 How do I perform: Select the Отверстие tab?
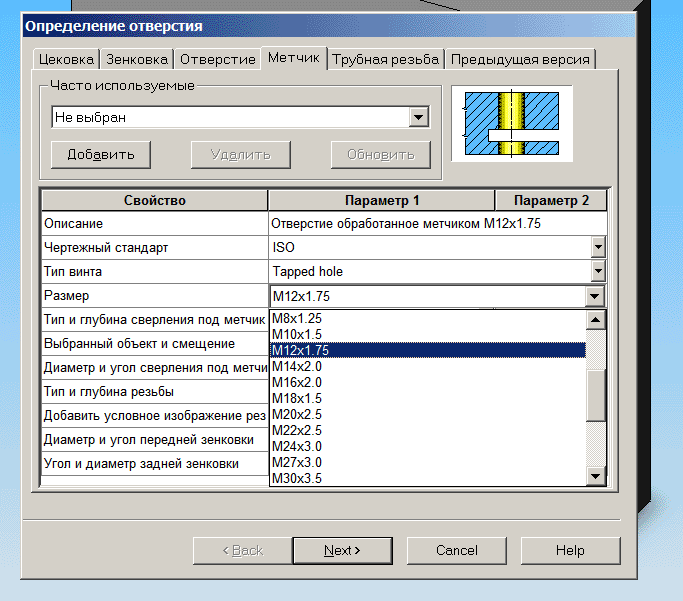[217, 59]
